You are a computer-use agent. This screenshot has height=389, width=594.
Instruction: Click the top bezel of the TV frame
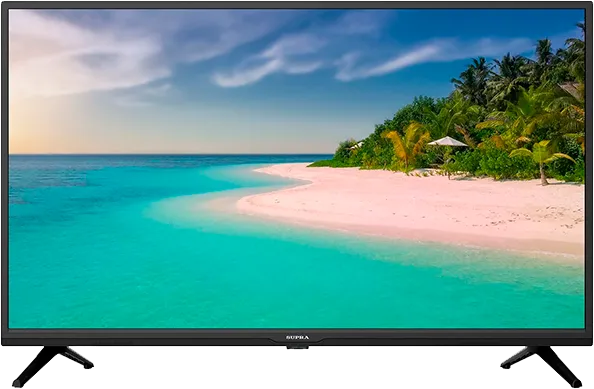click(297, 5)
